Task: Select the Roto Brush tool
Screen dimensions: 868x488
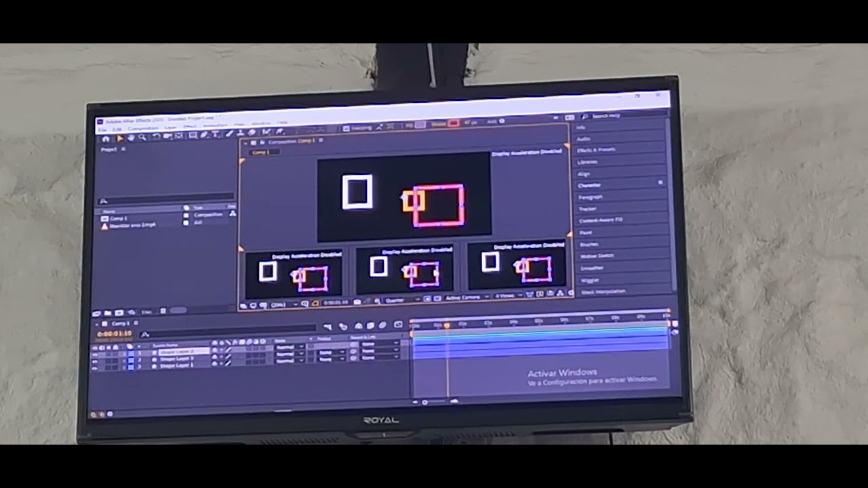Action: [x=266, y=132]
